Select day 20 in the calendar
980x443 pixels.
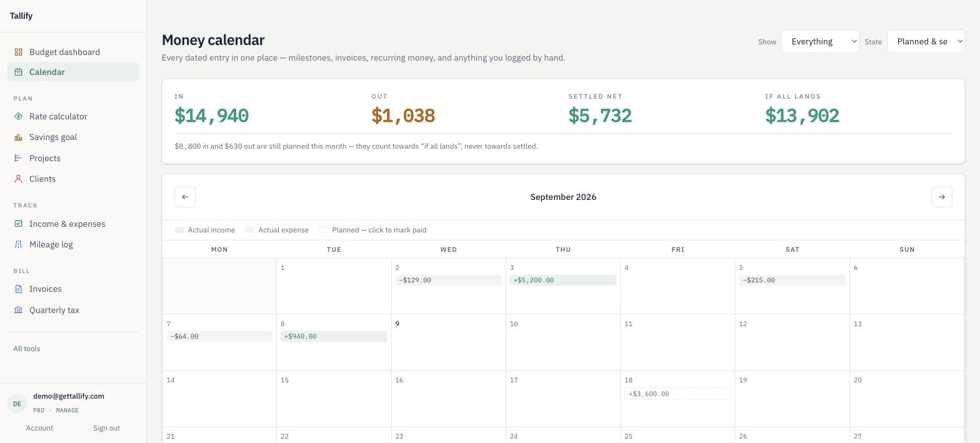(x=907, y=399)
